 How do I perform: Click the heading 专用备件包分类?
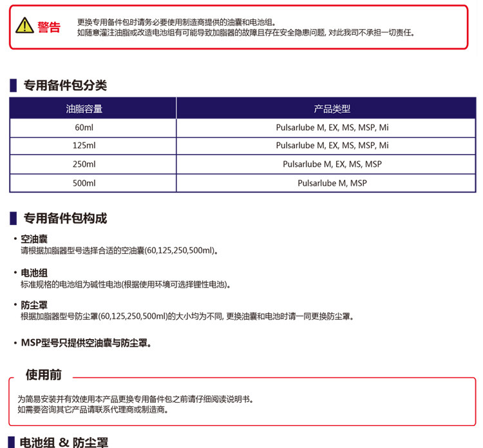click(x=65, y=85)
